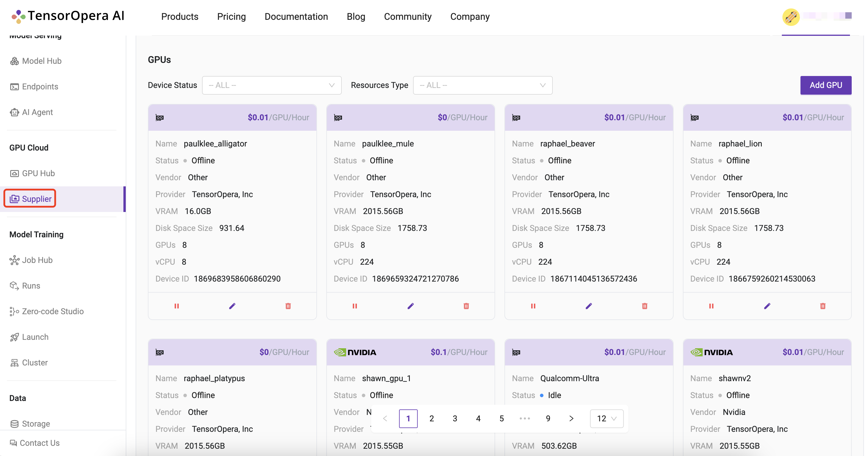
Task: Click Contact Us link
Action: pos(35,443)
